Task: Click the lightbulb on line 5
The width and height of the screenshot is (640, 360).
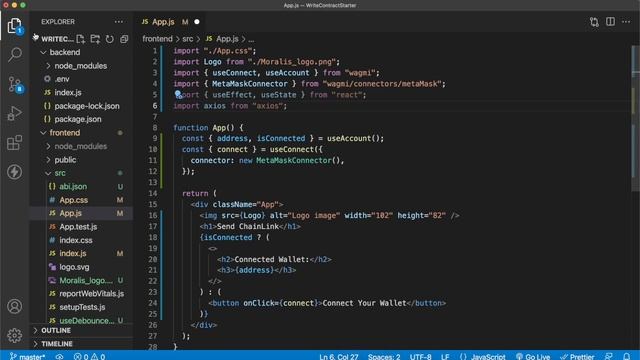Action: tap(178, 94)
